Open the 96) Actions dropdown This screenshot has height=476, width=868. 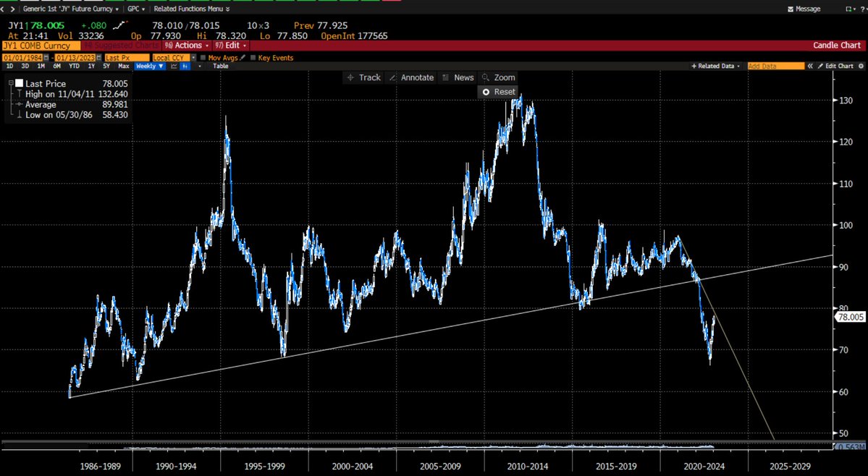coord(187,46)
